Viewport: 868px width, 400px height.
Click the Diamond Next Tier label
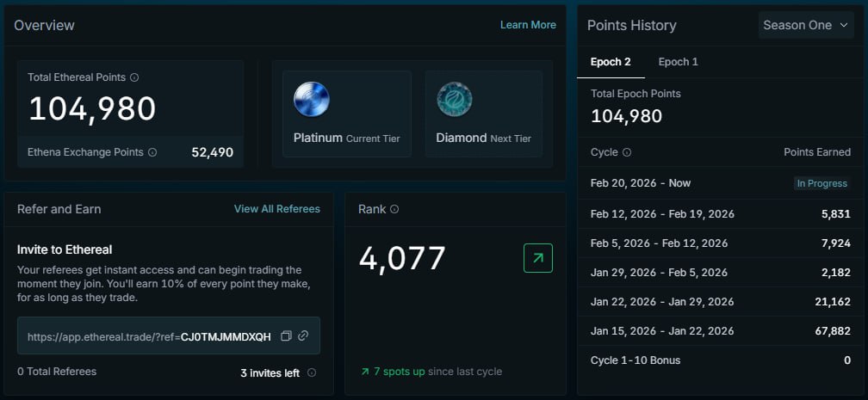(x=483, y=138)
